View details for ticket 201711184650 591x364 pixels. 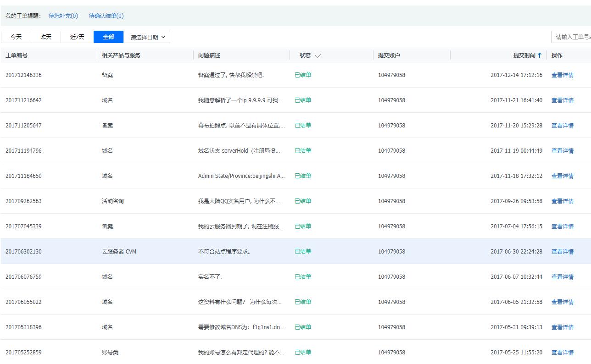click(x=563, y=176)
